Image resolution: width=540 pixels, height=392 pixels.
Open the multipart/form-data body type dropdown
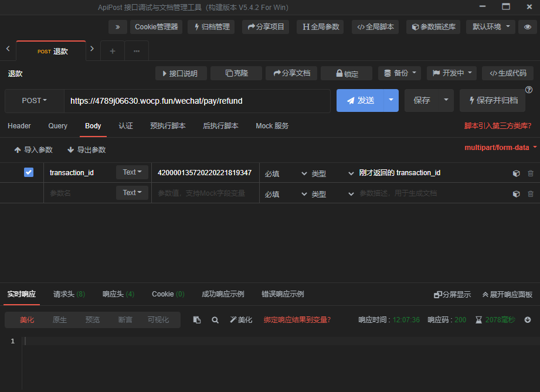tap(500, 148)
